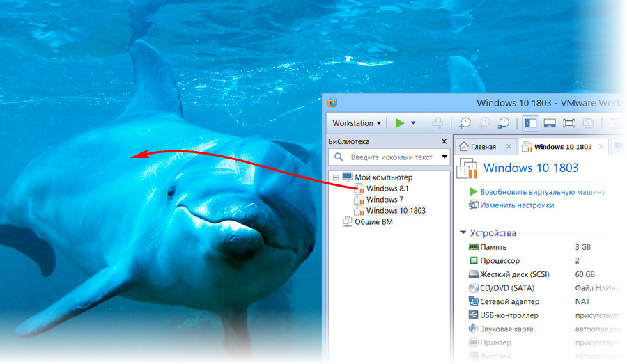Switch to the Главная home tab
This screenshot has width=627, height=364.
pyautogui.click(x=483, y=147)
